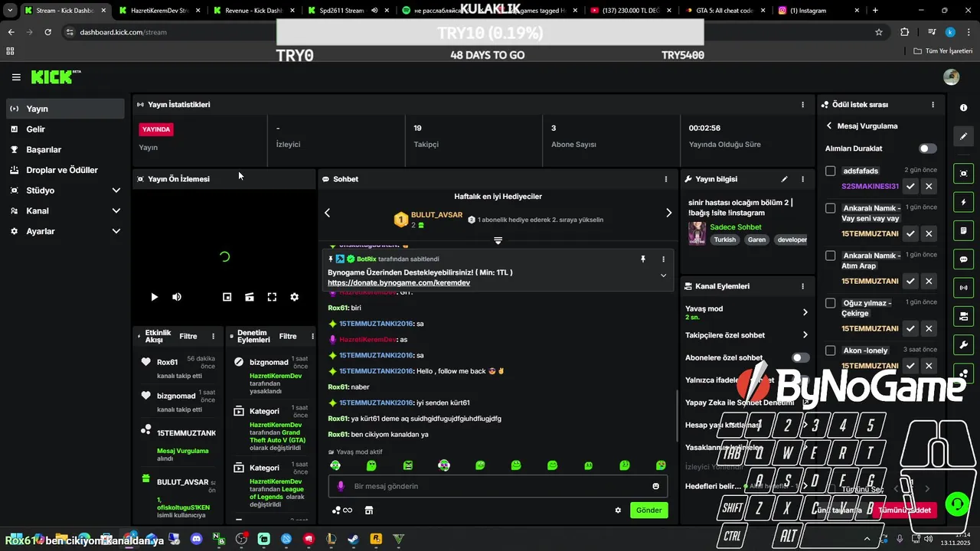Open the chat settings gear next to Gönder
Viewport: 980px width, 551px height.
coord(618,510)
